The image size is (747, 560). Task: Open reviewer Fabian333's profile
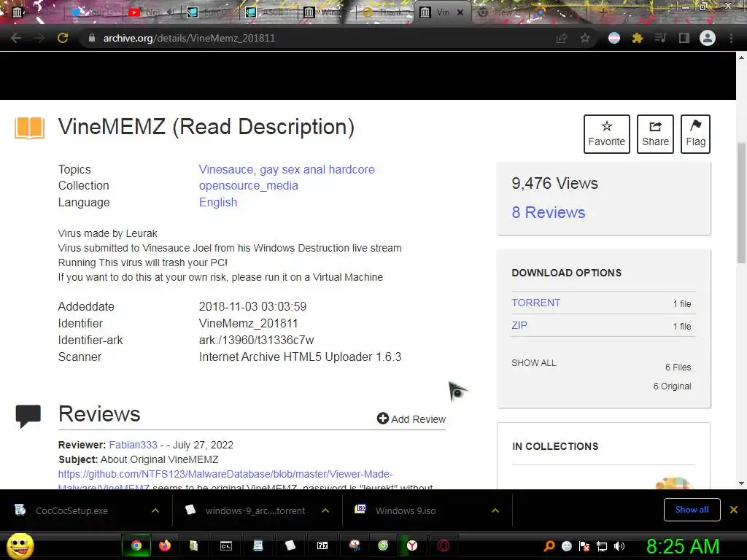pos(133,445)
